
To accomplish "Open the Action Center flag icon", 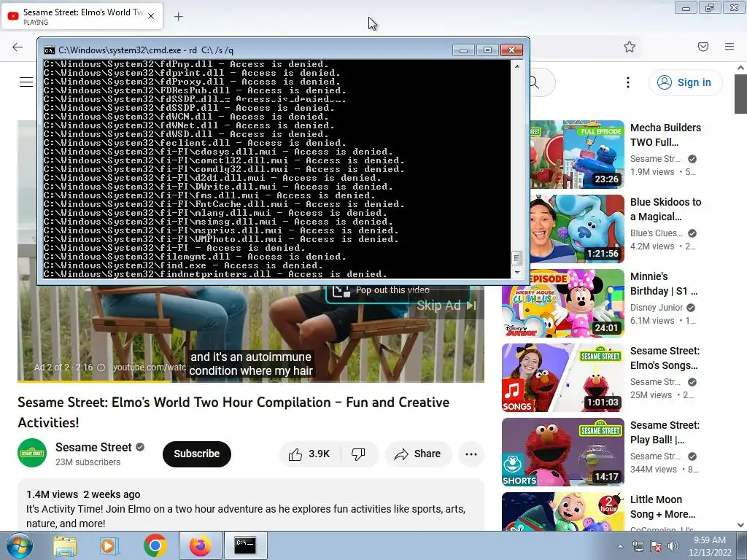I will tap(656, 546).
